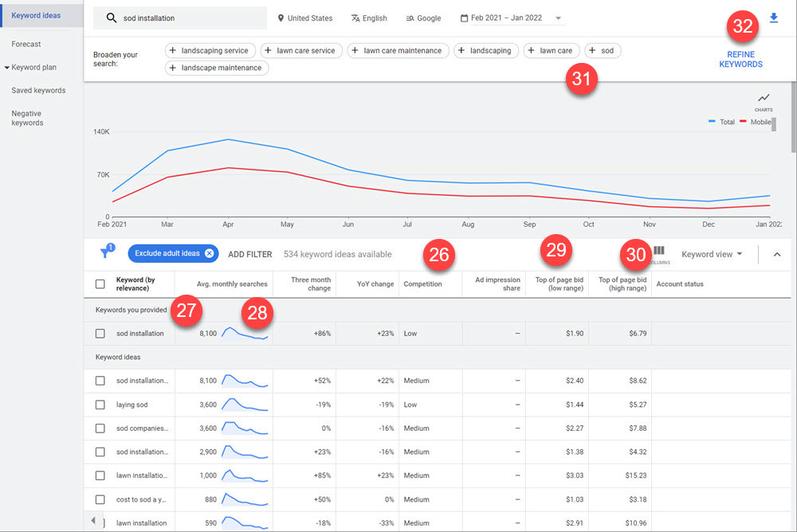Click the search magnifier icon

pos(112,18)
